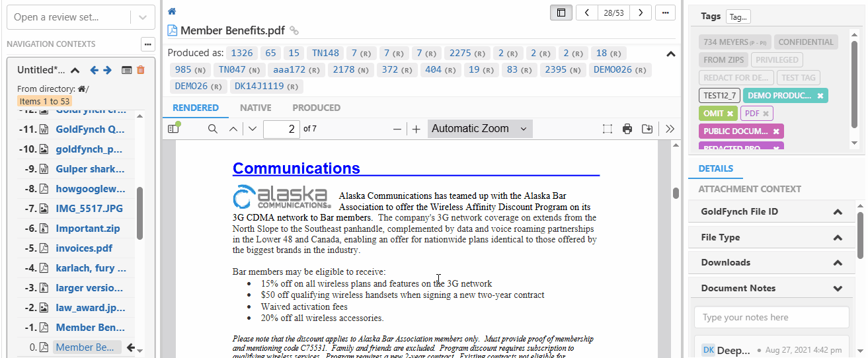Remove the DEMO PRODUC... tag
Viewport: 868px width, 358px height.
click(820, 96)
